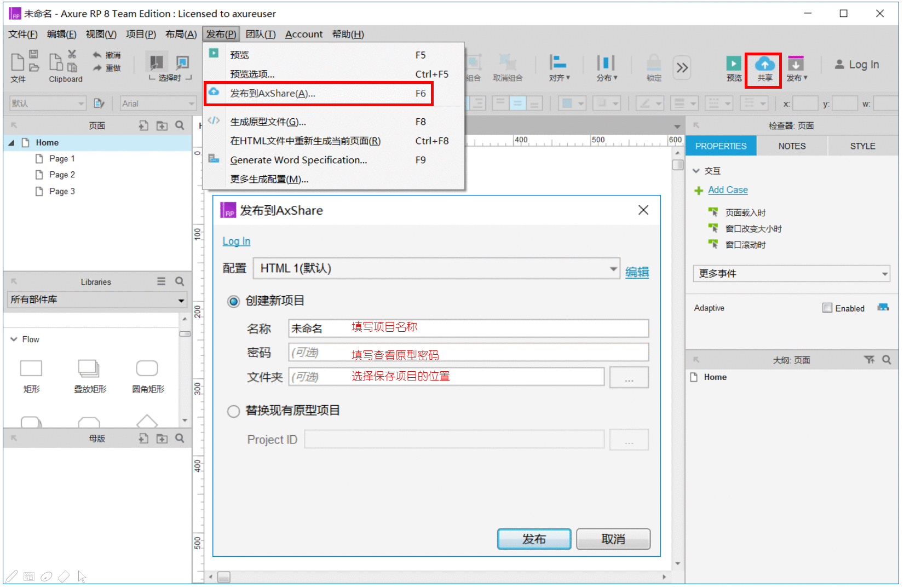Click the Rectangle widget in library

click(x=31, y=368)
